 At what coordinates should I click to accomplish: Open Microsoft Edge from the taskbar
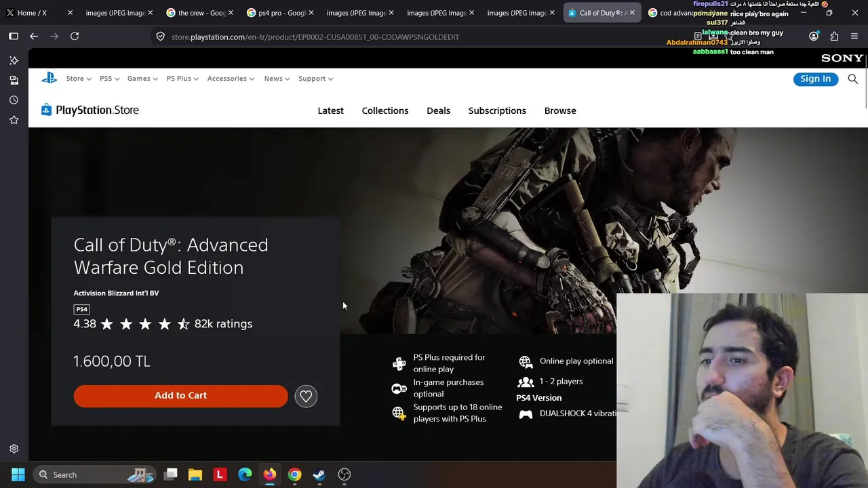(245, 474)
